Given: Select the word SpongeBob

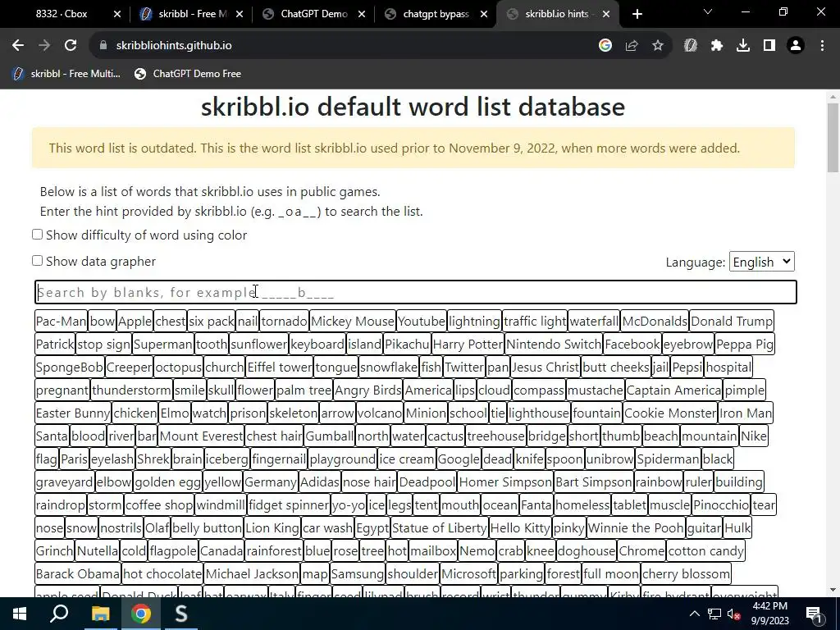Looking at the screenshot, I should pos(70,367).
